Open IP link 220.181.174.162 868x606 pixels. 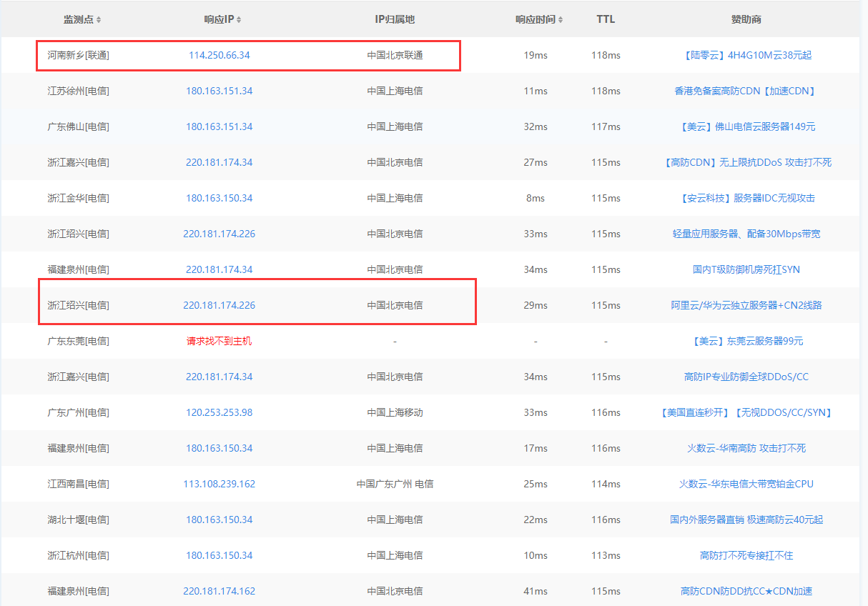coord(219,591)
